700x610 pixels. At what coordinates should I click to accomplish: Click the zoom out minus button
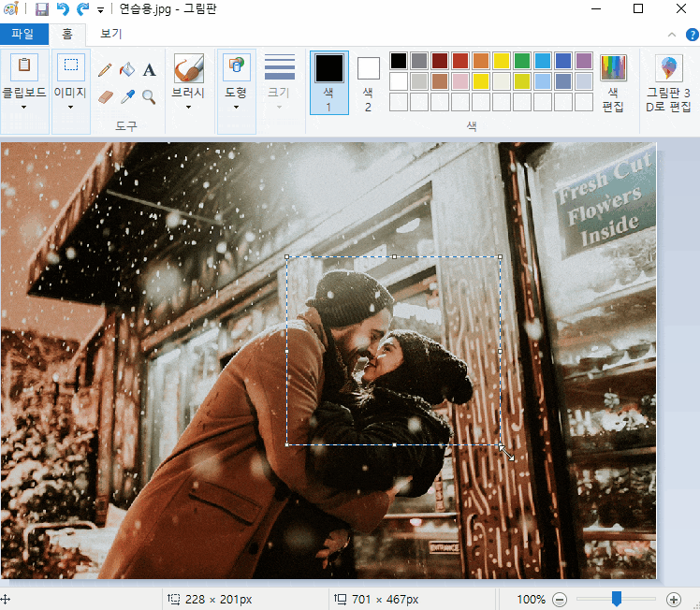pos(560,600)
